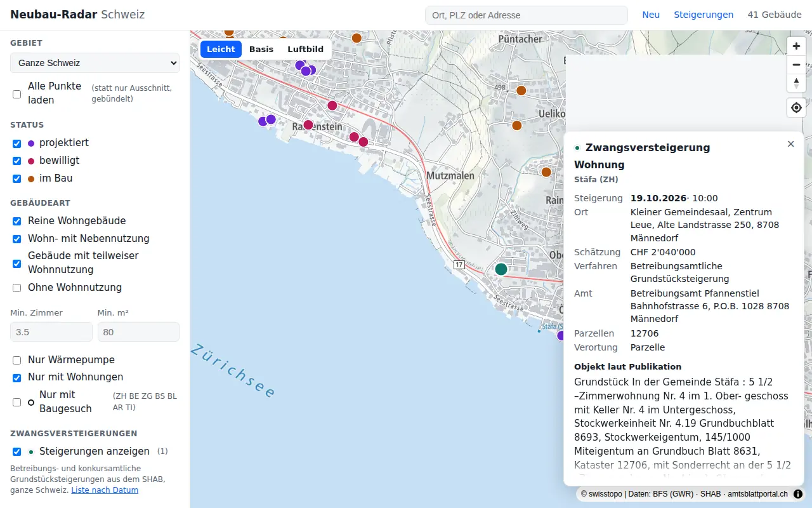The image size is (812, 508).
Task: Click the purple projektiert legend dot
Action: coord(31,144)
